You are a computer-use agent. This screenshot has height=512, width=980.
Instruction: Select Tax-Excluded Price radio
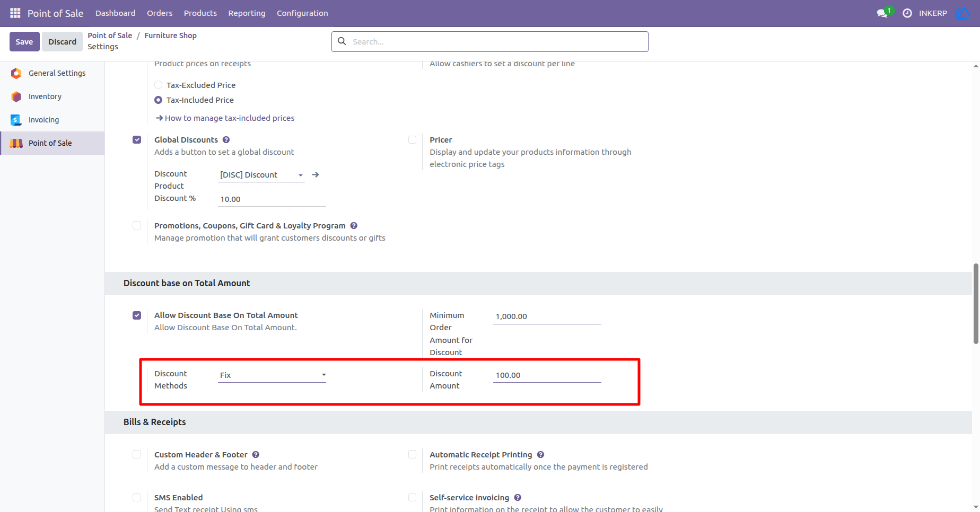158,85
